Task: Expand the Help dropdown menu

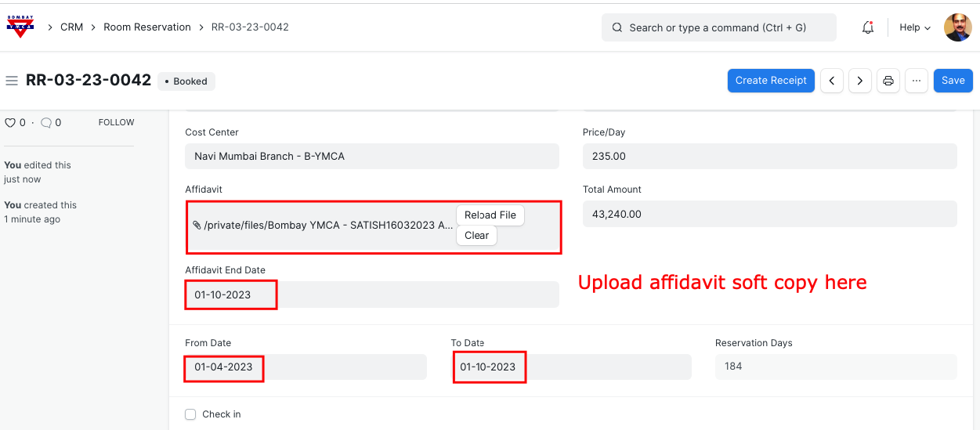Action: tap(914, 27)
